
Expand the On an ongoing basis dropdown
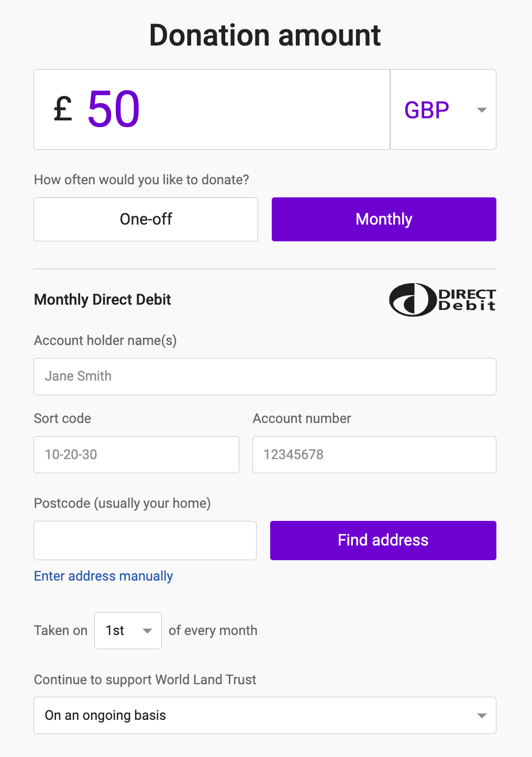click(x=265, y=715)
